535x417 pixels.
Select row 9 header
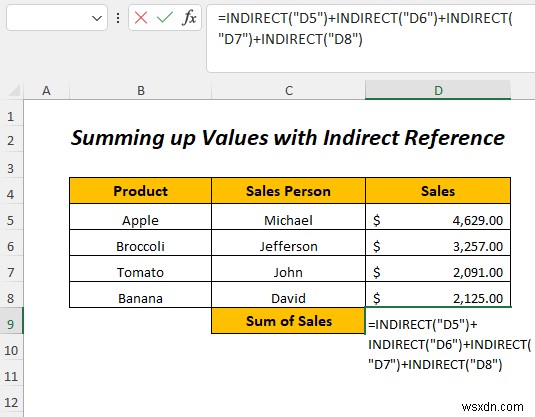coord(11,324)
